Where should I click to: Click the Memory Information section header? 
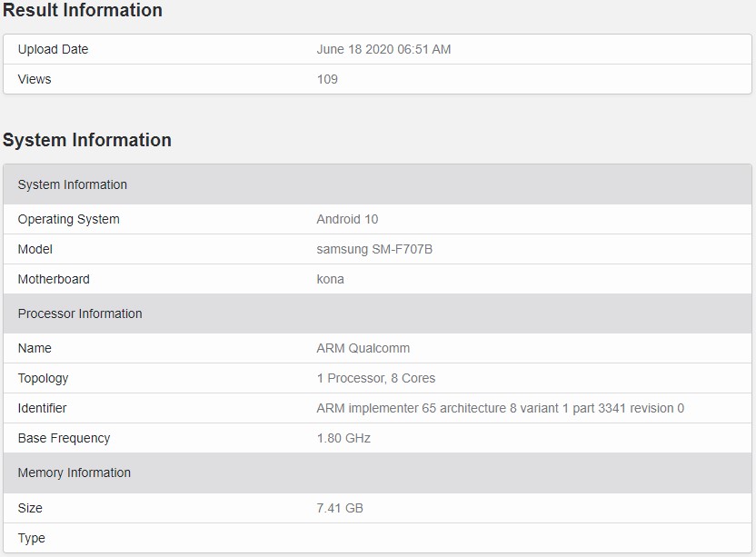[x=377, y=472]
